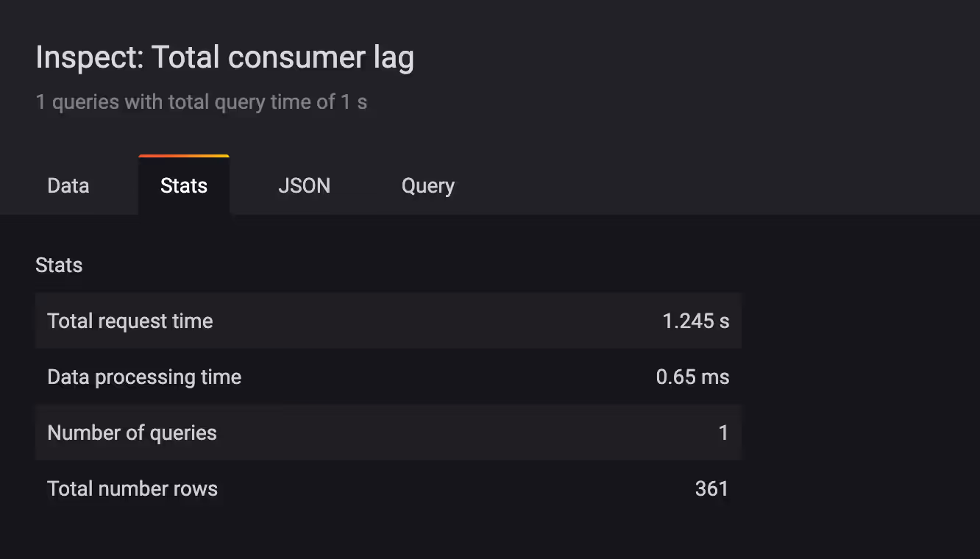
Task: Open the Query tab
Action: [x=427, y=185]
